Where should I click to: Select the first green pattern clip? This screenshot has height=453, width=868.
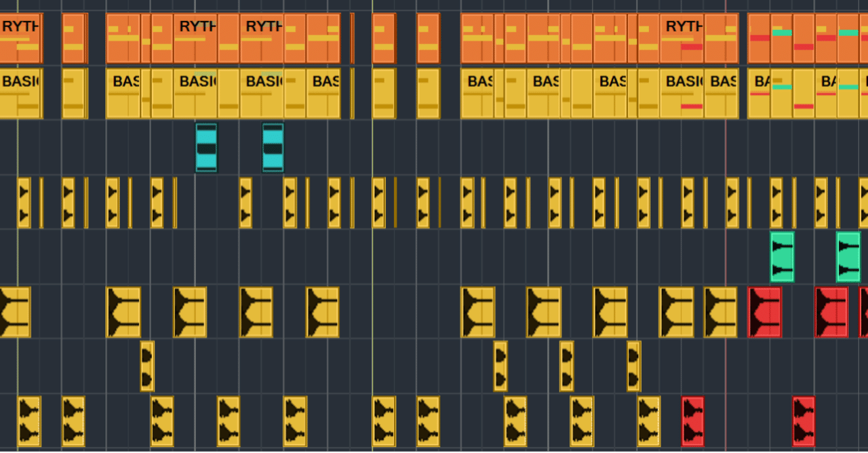tap(781, 256)
